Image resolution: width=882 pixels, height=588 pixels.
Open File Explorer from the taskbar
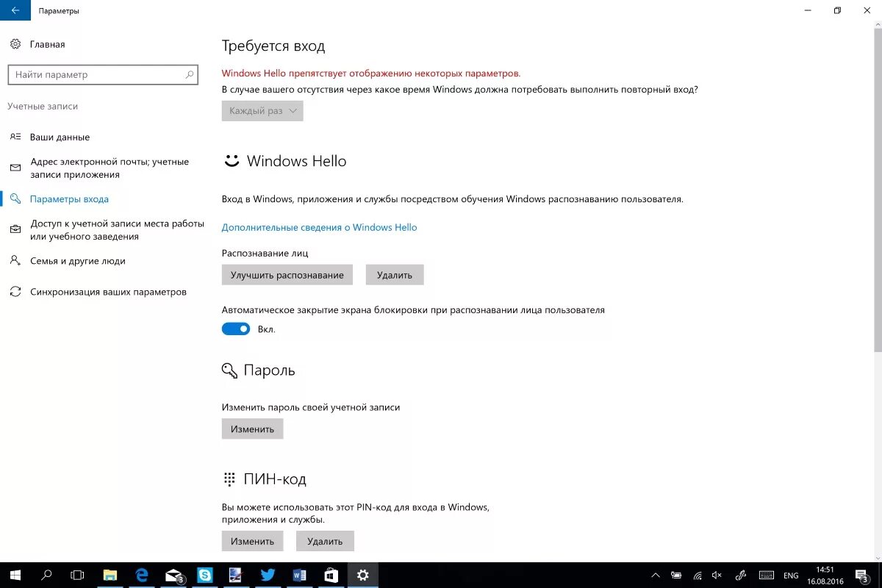tap(111, 575)
